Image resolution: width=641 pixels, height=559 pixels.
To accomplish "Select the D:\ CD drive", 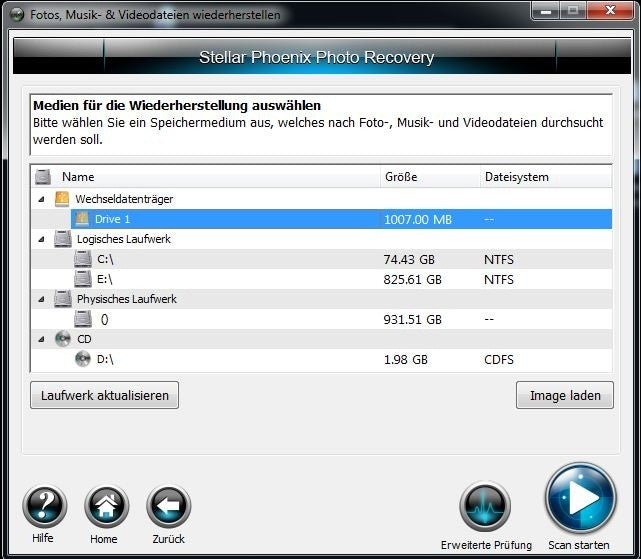I will 322,359.
